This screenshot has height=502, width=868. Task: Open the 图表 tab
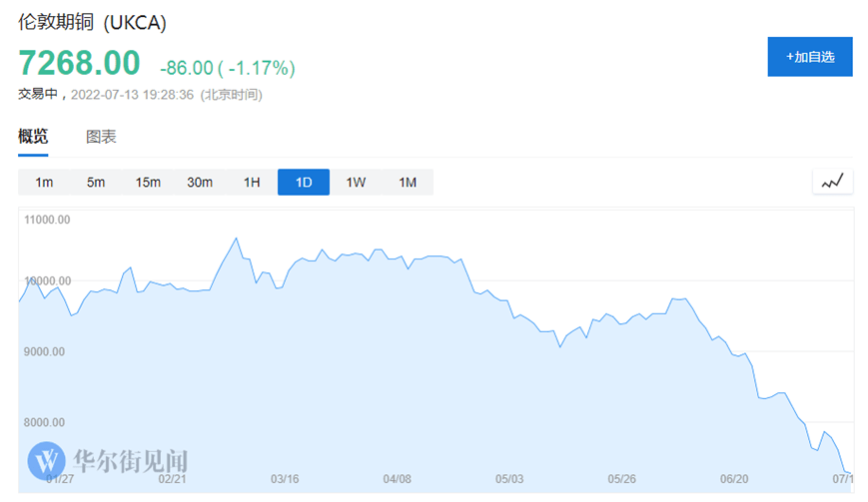tap(101, 137)
